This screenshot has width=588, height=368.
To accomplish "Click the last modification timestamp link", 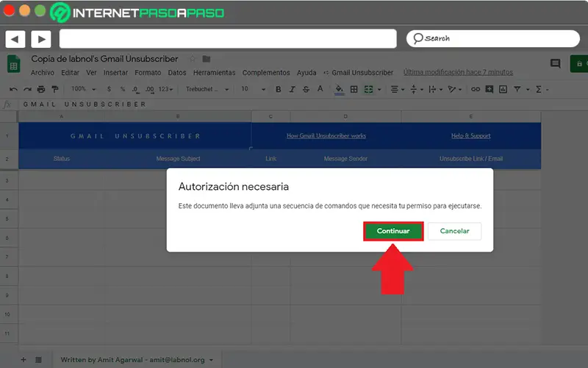I will coord(458,72).
